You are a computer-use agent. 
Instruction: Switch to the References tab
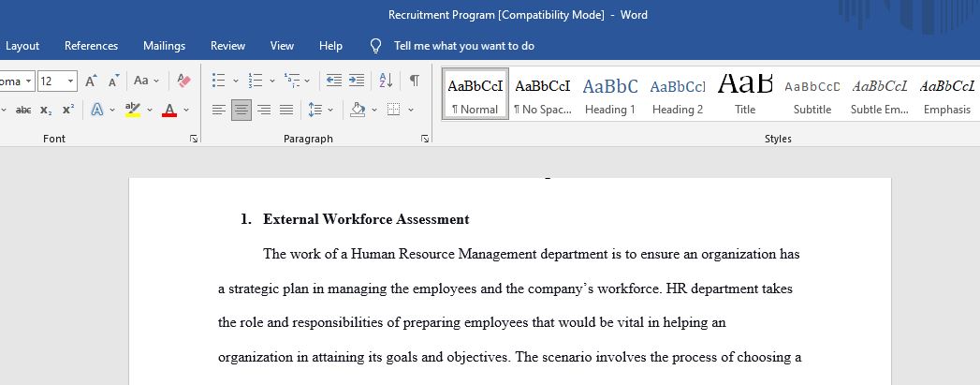pyautogui.click(x=91, y=46)
